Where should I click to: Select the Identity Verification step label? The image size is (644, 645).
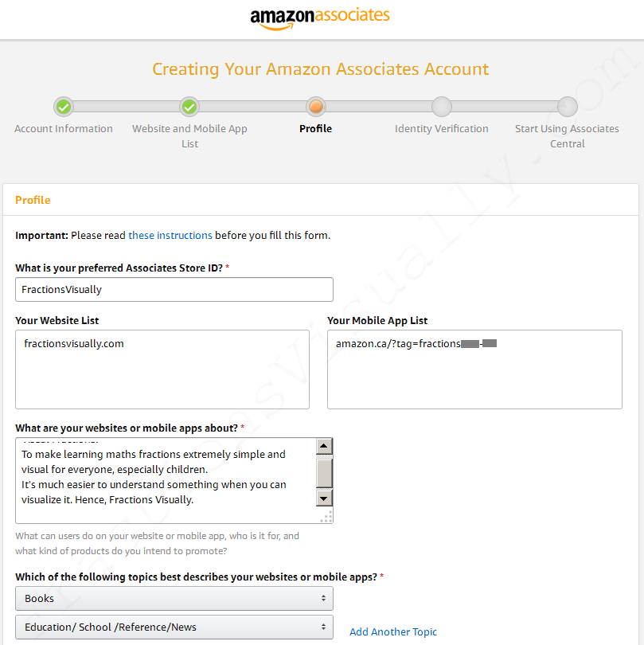point(442,129)
